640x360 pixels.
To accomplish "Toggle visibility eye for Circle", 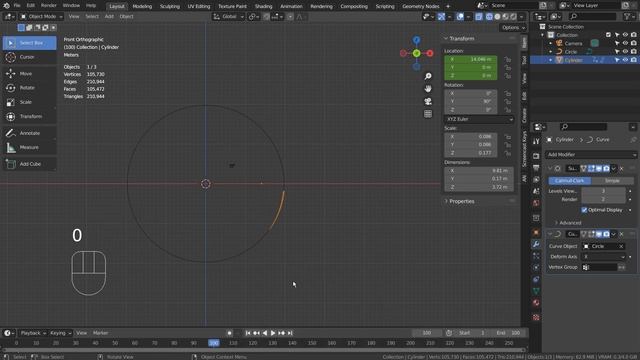I will point(625,51).
